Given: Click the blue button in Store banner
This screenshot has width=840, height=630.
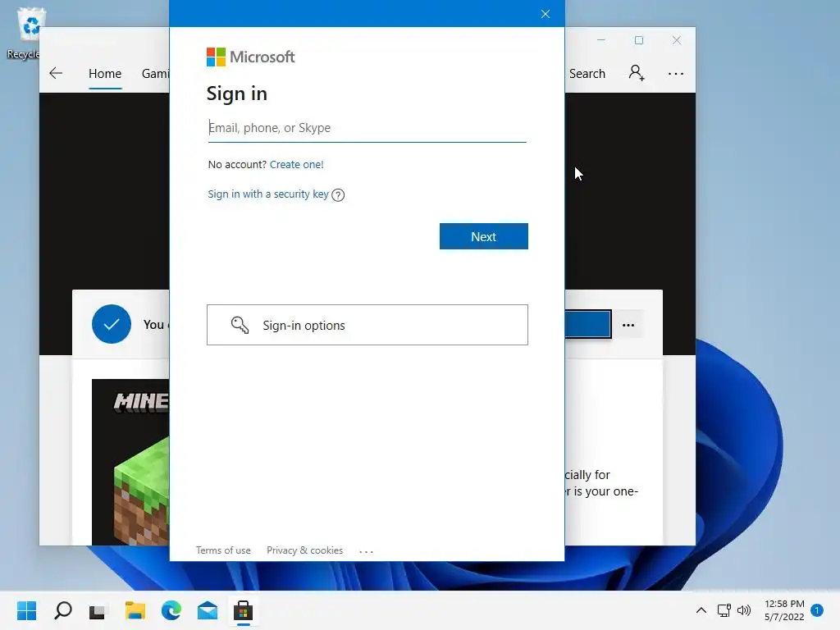Looking at the screenshot, I should pyautogui.click(x=587, y=324).
